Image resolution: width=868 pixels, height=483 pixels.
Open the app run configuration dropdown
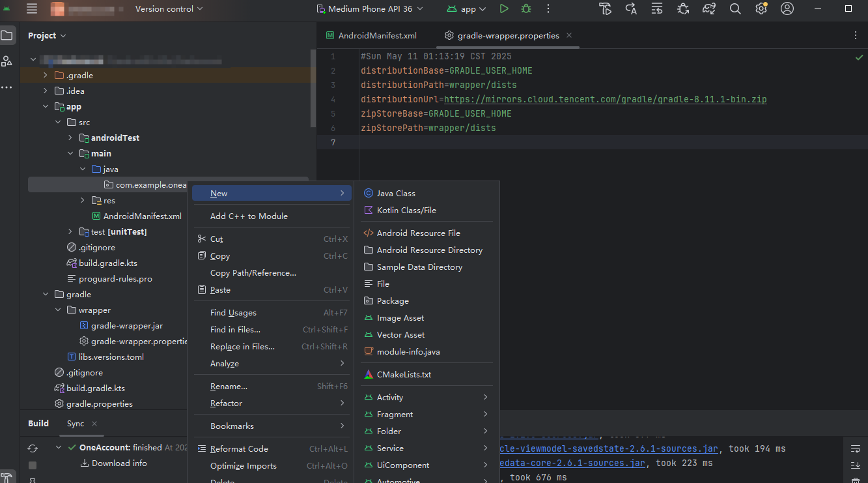[466, 10]
